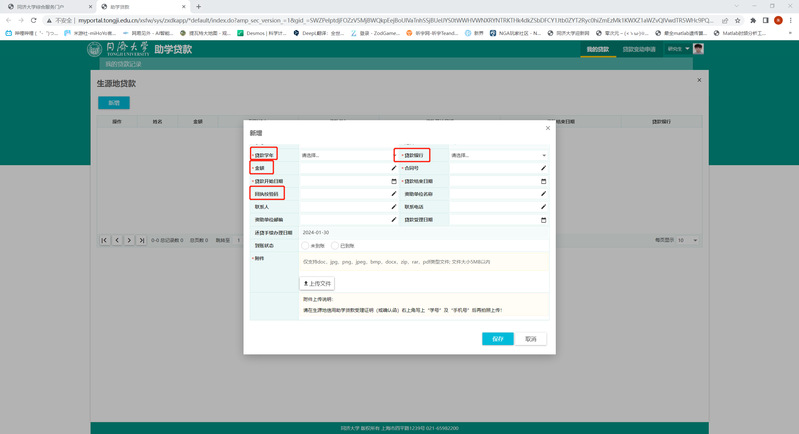Click the calendar icon for 贷款开始日期
Viewport: 799px width, 434px height.
pos(394,181)
